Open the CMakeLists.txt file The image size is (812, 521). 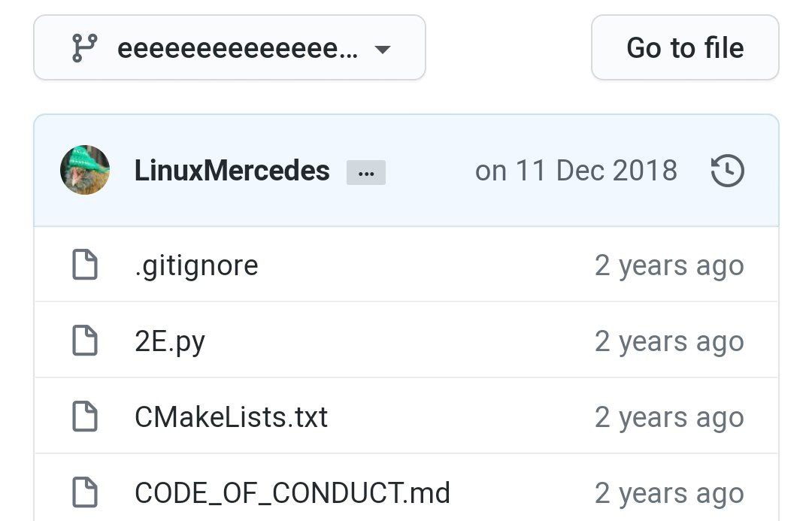pyautogui.click(x=231, y=417)
